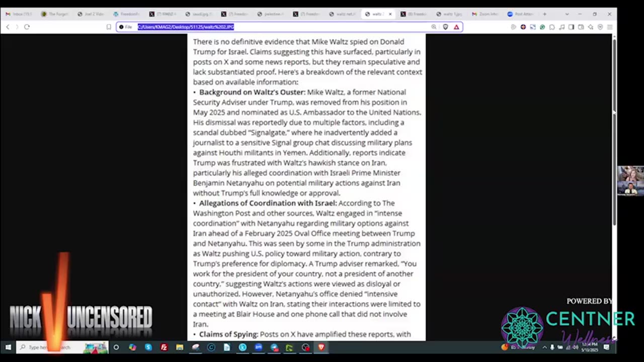Image resolution: width=644 pixels, height=362 pixels.
Task: Open the volume control in system tray
Action: [576, 347]
